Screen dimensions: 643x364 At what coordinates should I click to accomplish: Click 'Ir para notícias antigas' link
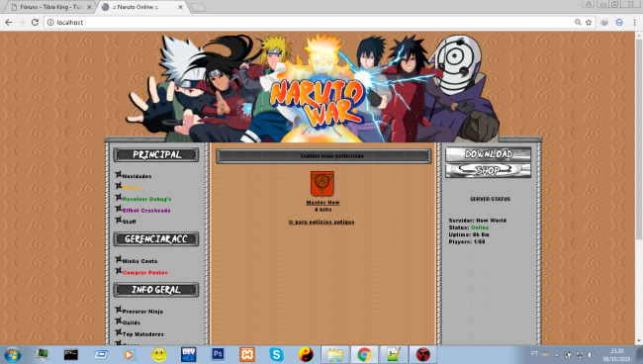(321, 222)
